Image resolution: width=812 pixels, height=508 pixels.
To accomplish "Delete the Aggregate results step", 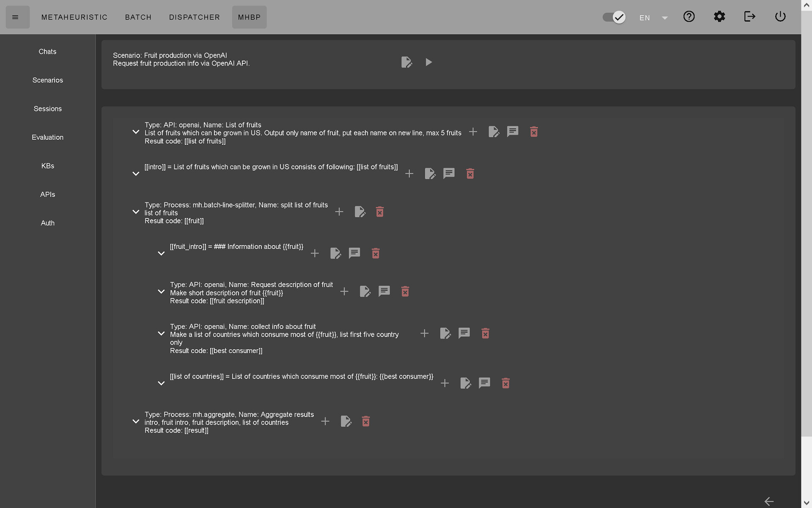I will pyautogui.click(x=366, y=421).
